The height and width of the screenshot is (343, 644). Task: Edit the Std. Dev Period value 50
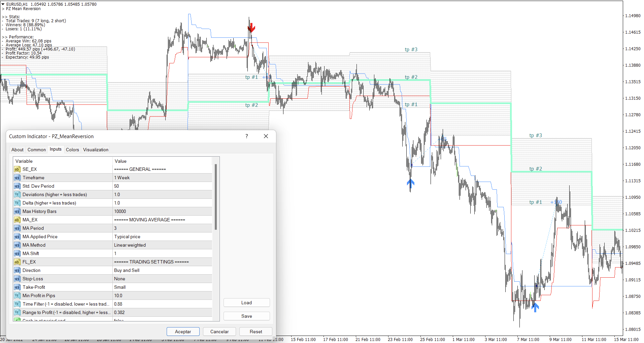click(163, 186)
